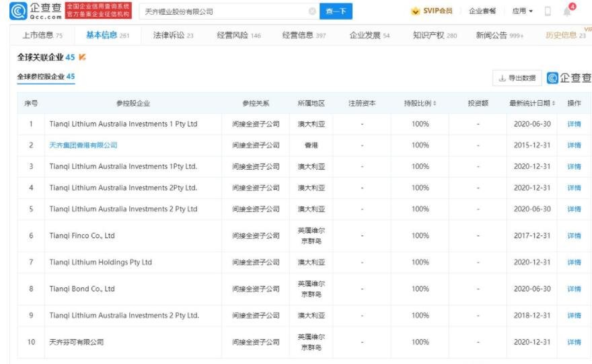
Task: Sort by 持股比例 column arrows
Action: coord(435,103)
